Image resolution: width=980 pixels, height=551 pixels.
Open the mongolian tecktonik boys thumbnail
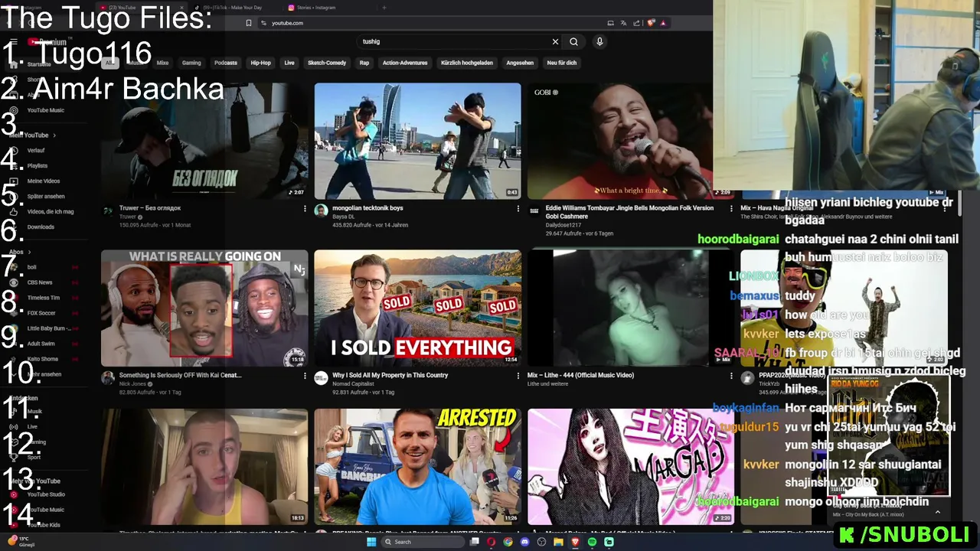click(x=417, y=141)
